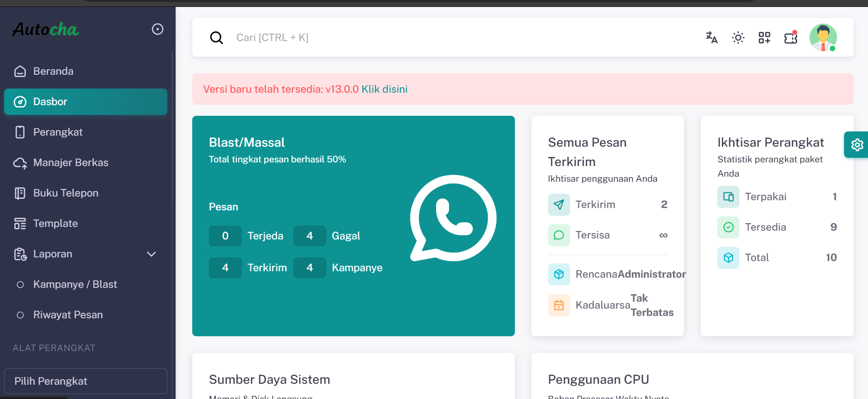The width and height of the screenshot is (868, 399).
Task: Click the Tersisa chat bubble icon
Action: (x=559, y=235)
